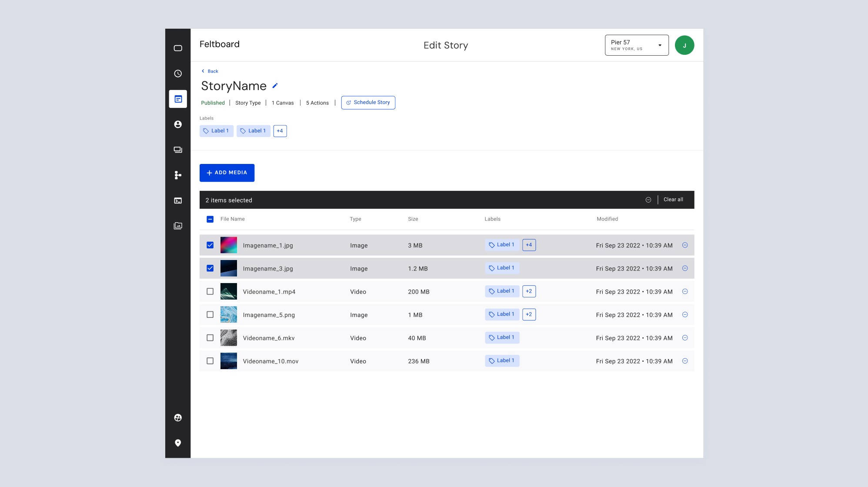
Task: Open the user account sidebar icon
Action: pos(178,124)
